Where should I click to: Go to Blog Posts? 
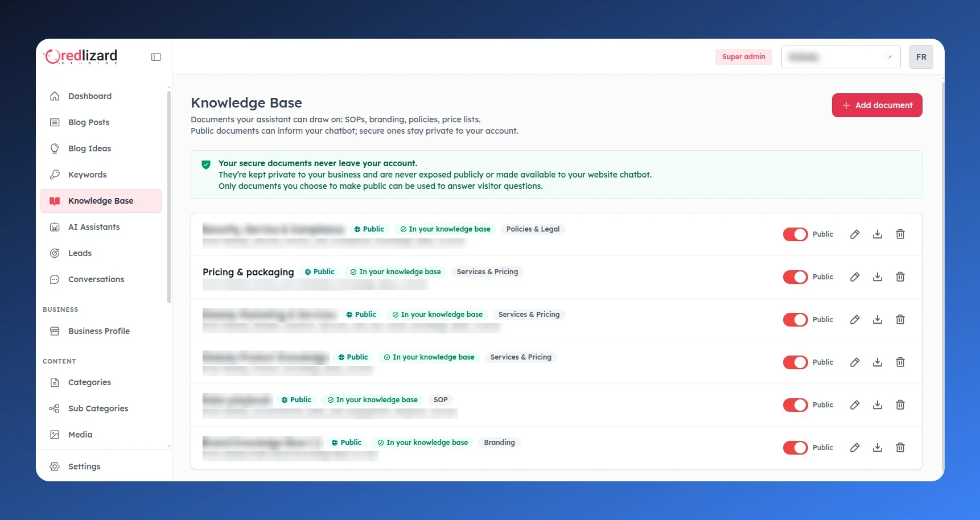[x=101, y=122]
